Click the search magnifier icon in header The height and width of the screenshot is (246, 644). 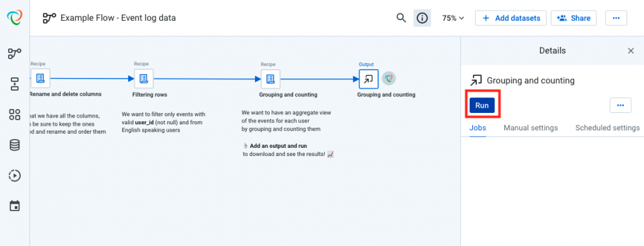point(401,18)
